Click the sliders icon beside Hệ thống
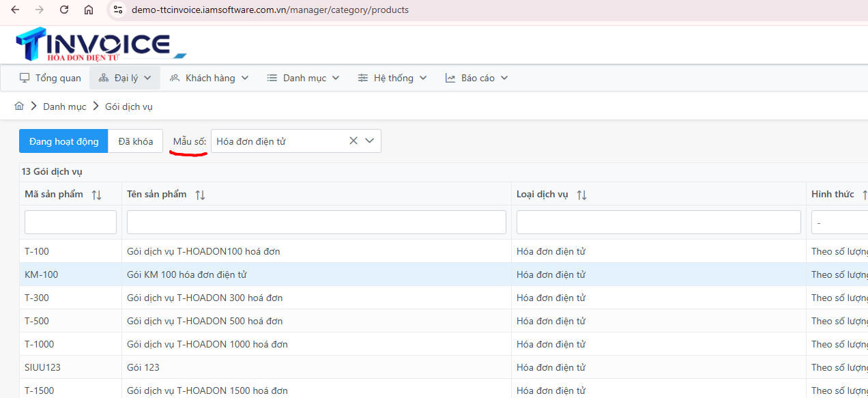 (363, 78)
